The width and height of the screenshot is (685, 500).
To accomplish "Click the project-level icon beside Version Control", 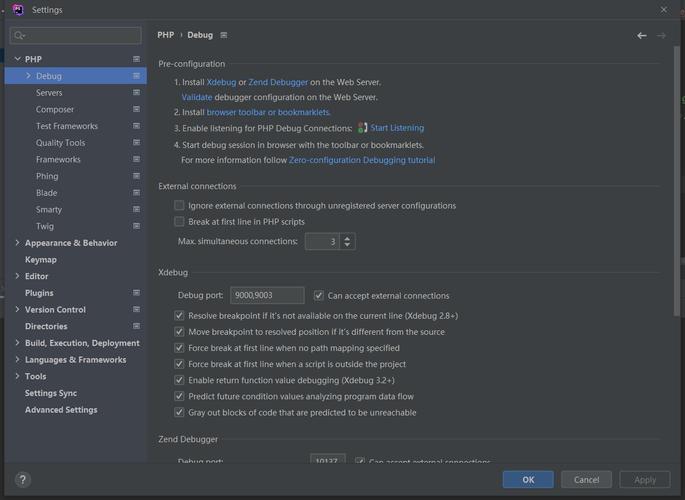I will tap(136, 309).
